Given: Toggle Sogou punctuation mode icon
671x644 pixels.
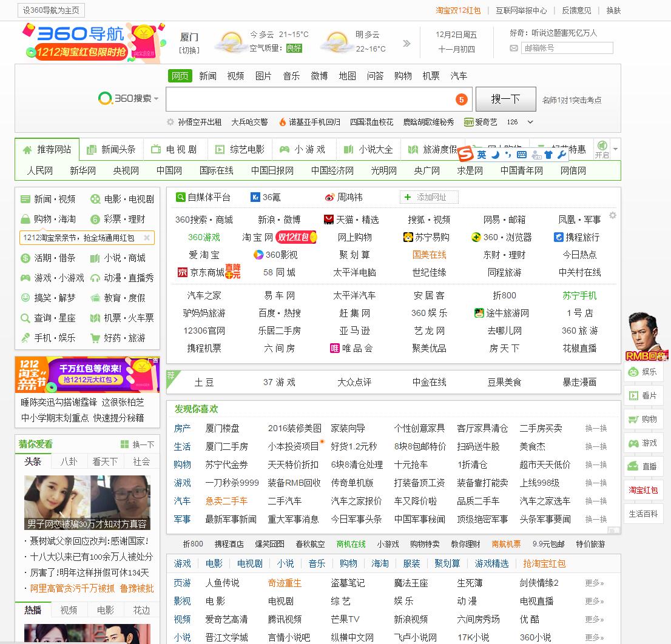Looking at the screenshot, I should coord(508,155).
